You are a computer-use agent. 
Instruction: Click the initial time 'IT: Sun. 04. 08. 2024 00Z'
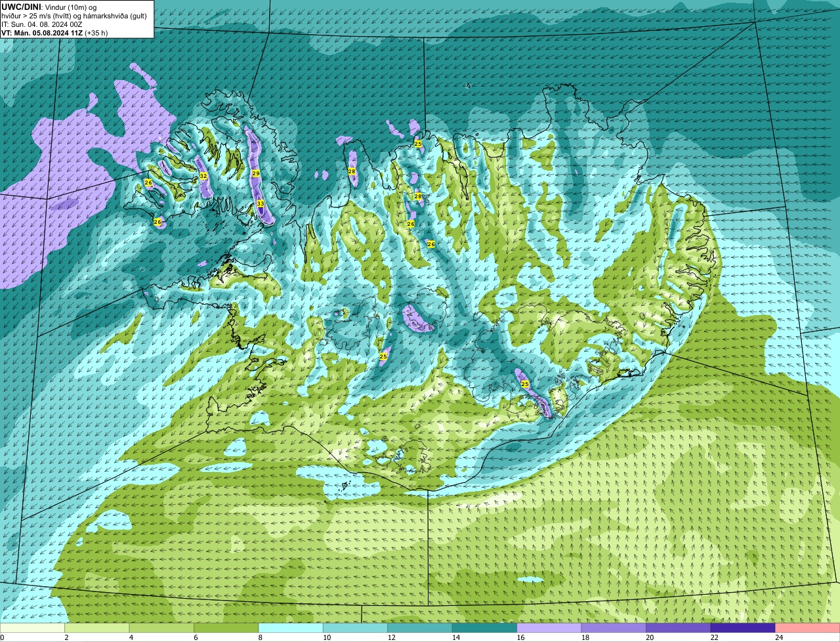click(41, 24)
